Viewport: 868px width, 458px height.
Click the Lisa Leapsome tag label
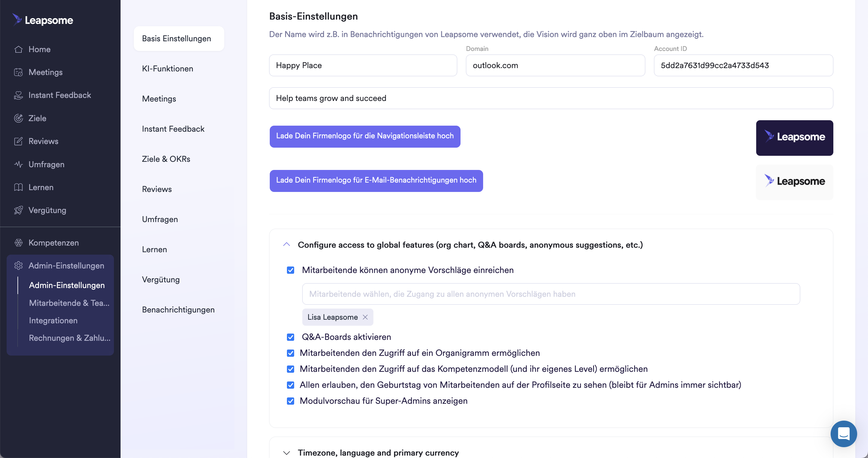click(332, 317)
